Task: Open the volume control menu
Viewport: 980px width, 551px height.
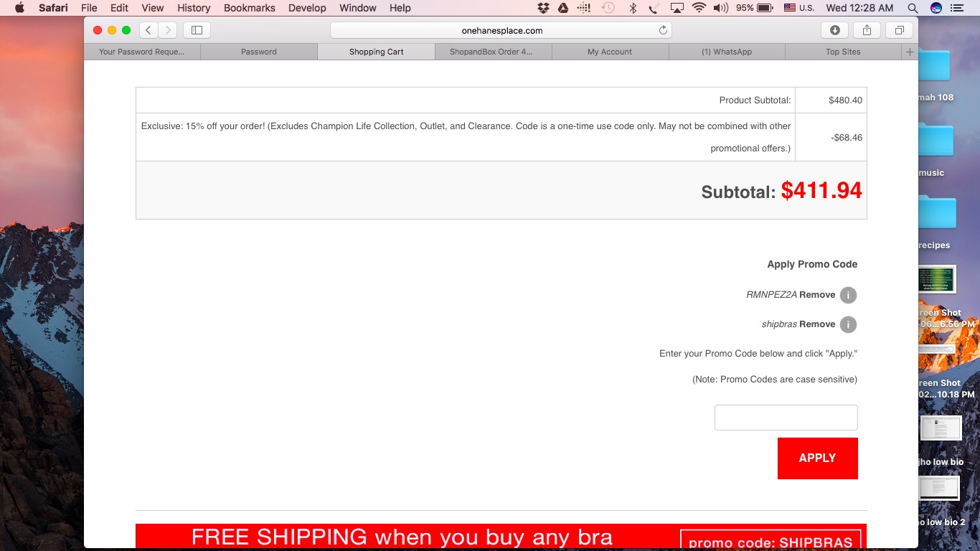Action: (x=721, y=8)
